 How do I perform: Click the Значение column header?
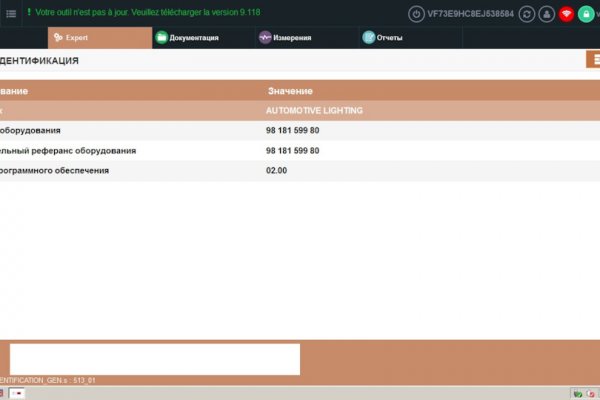[x=290, y=91]
